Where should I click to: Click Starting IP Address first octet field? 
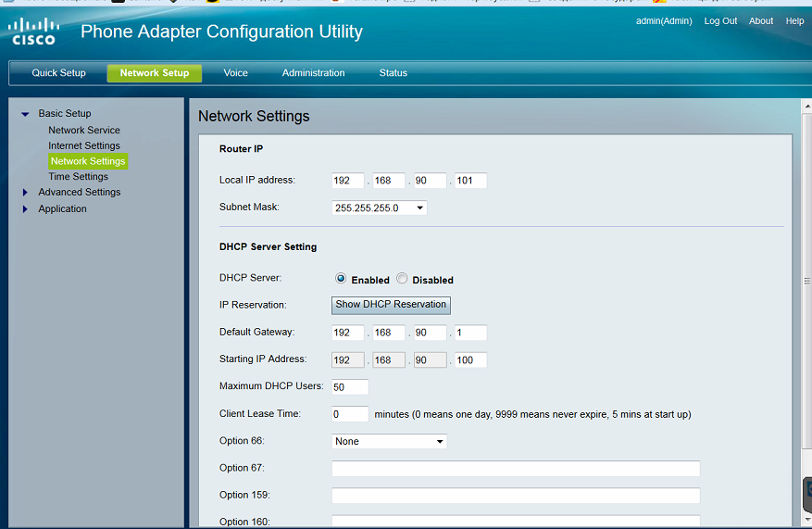(x=347, y=360)
